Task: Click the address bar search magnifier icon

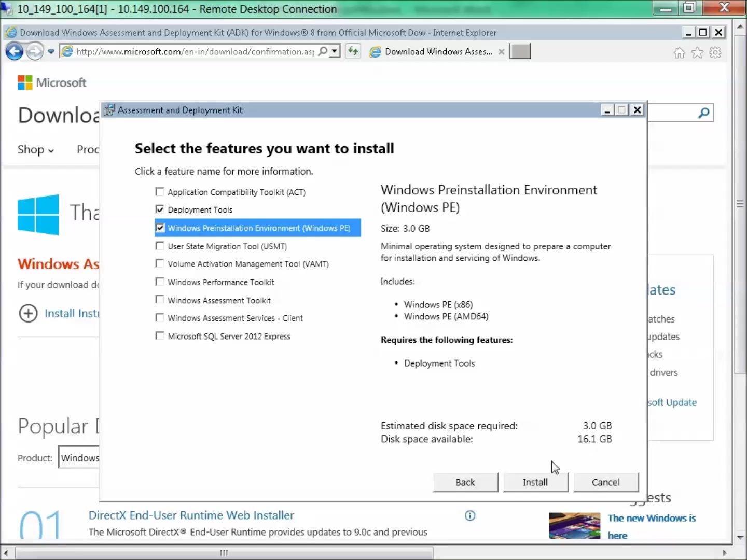Action: [323, 51]
